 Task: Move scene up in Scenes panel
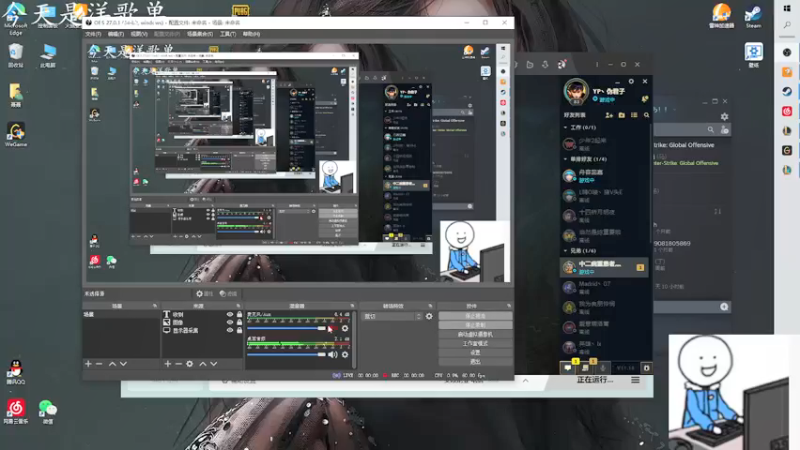[x=112, y=364]
